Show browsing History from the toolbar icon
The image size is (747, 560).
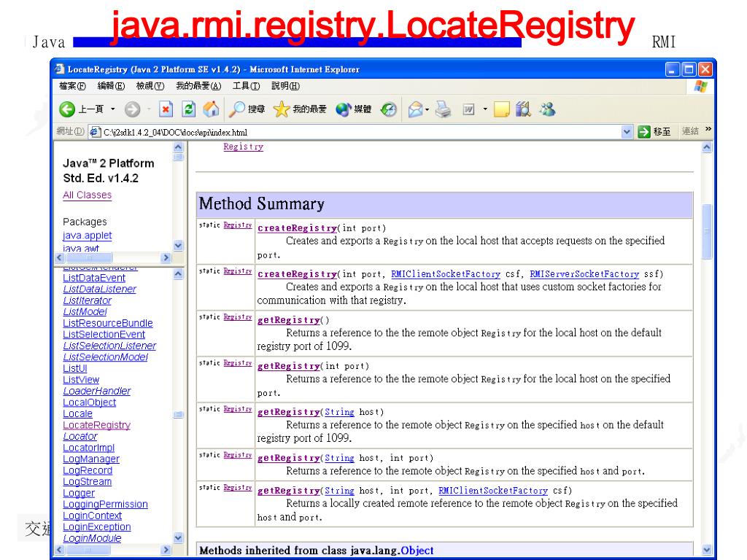click(x=389, y=109)
